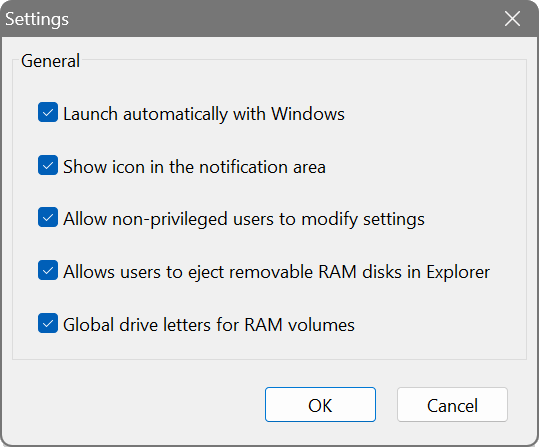
Task: Confirm settings with the OK button
Action: (320, 405)
